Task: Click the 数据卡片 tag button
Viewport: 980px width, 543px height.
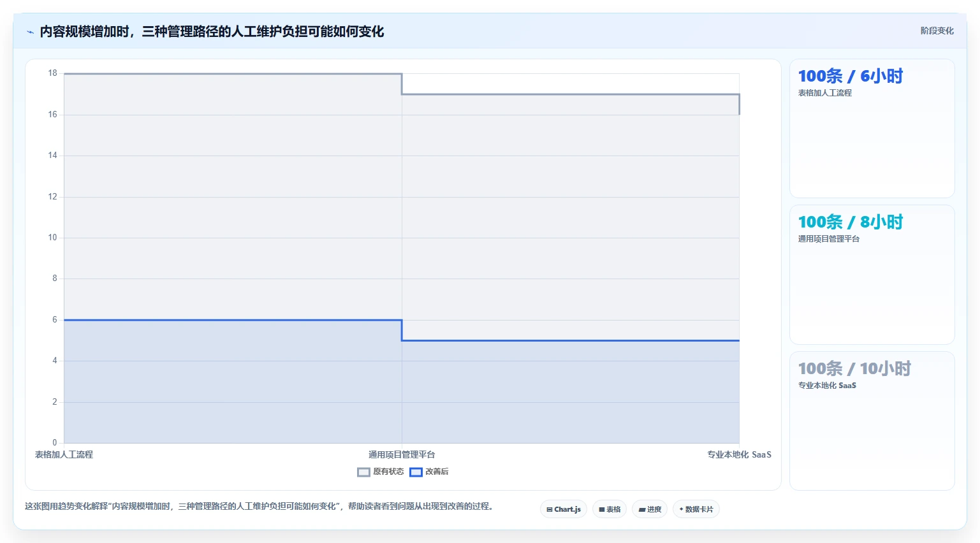Action: tap(696, 509)
